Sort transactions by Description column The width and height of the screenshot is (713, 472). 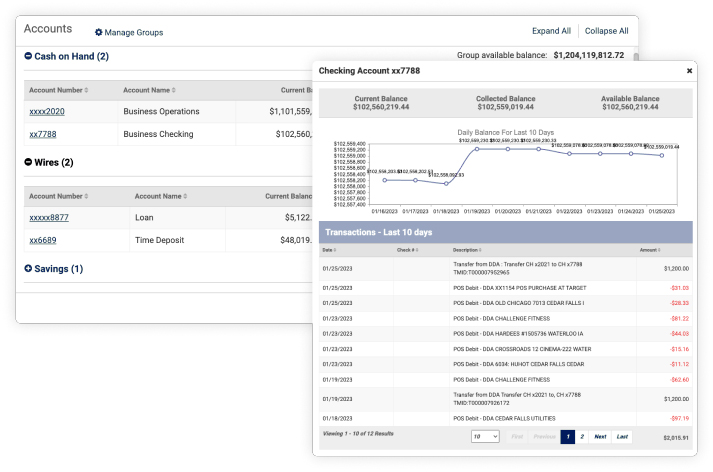[x=467, y=250]
